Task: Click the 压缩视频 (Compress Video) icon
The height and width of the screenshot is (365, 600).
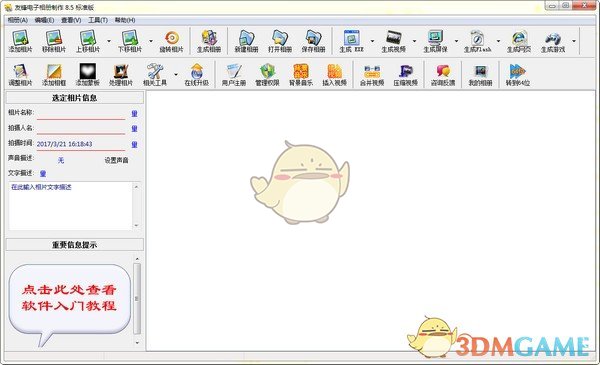Action: 406,75
